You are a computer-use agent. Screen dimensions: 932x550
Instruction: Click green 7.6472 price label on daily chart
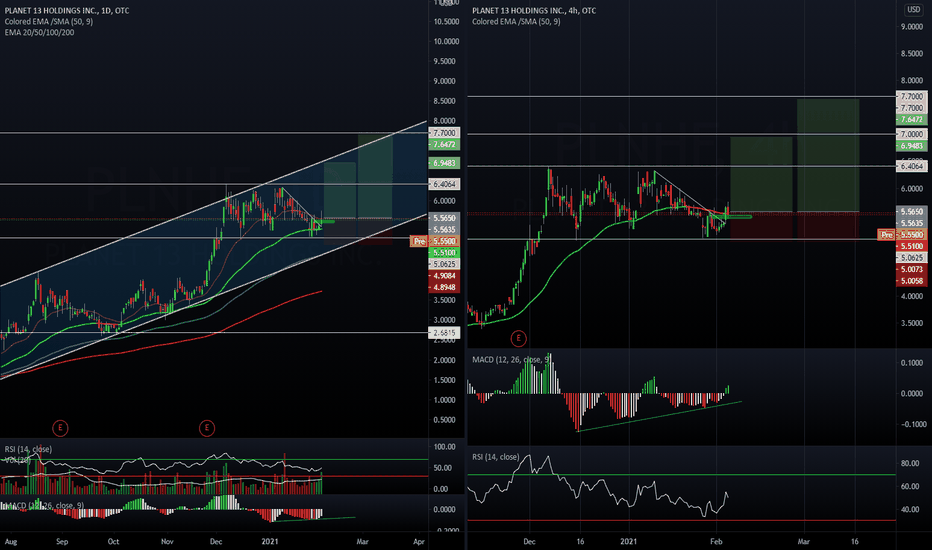444,144
